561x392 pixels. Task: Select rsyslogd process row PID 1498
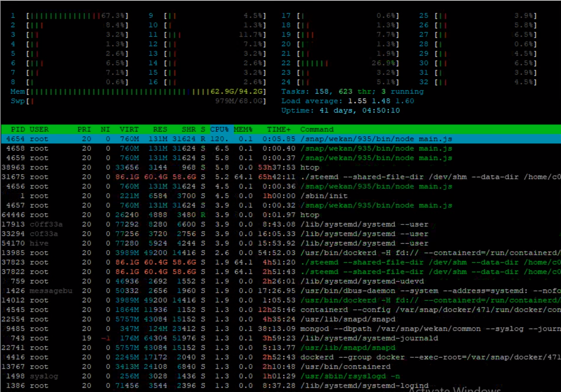281,376
